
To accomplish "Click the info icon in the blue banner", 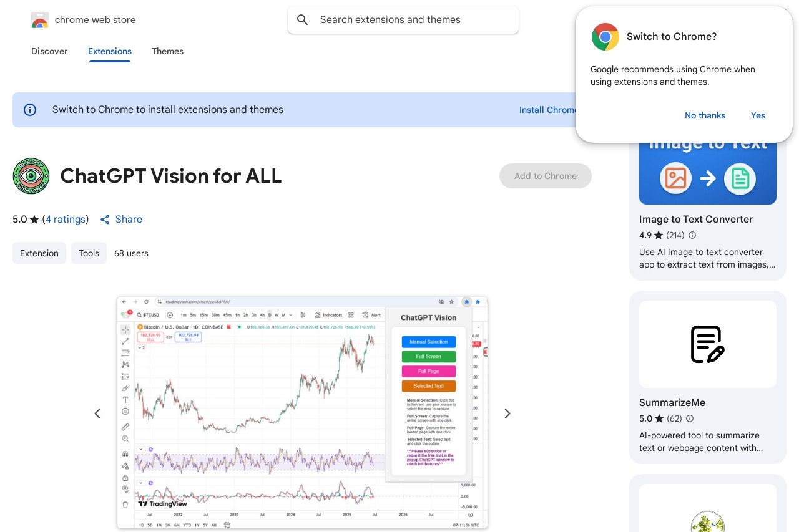I will (x=30, y=110).
